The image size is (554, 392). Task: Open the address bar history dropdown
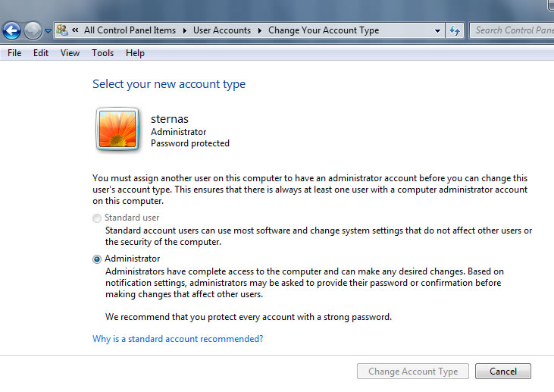(x=437, y=31)
